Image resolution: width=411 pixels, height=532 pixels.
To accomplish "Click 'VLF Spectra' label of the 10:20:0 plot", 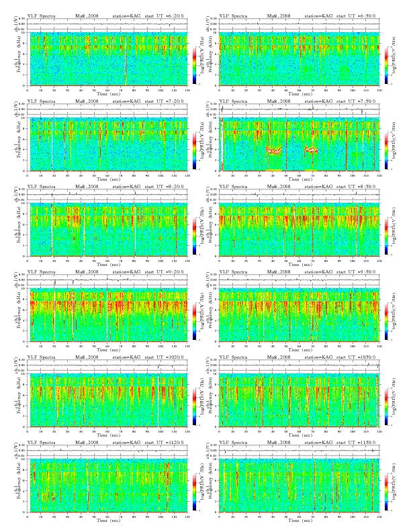I will (x=42, y=357).
